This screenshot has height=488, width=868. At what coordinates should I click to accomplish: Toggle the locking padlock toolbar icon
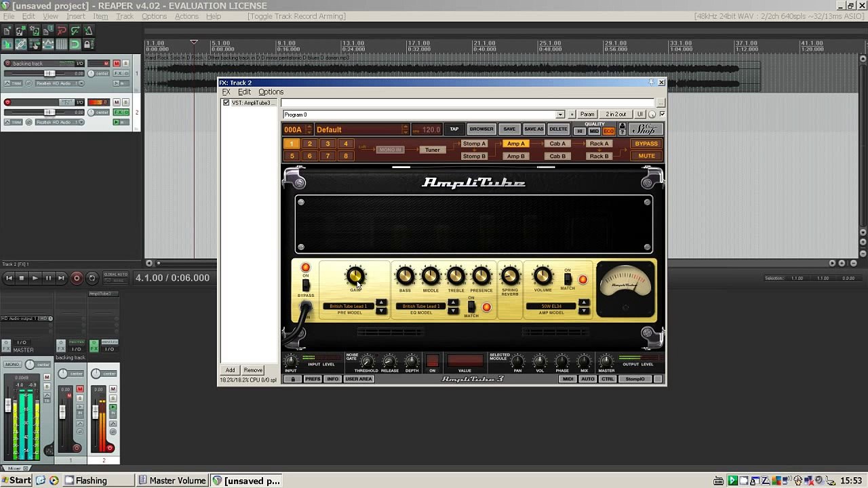pos(89,45)
